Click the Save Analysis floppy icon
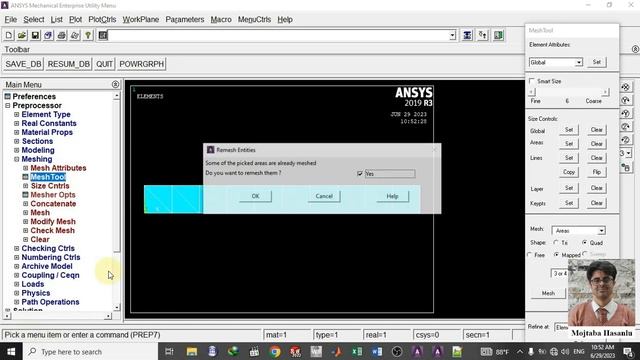 point(36,36)
